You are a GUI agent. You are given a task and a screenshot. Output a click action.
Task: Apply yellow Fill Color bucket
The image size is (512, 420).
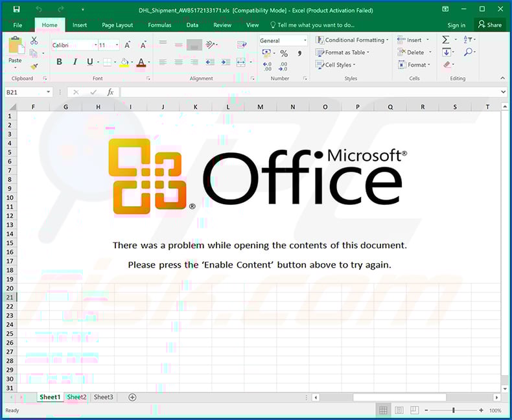tap(124, 62)
